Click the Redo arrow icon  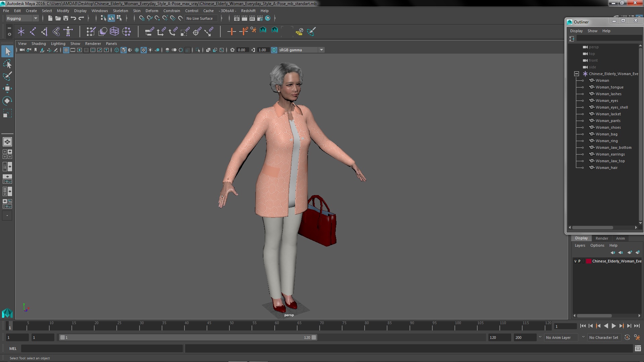[81, 18]
